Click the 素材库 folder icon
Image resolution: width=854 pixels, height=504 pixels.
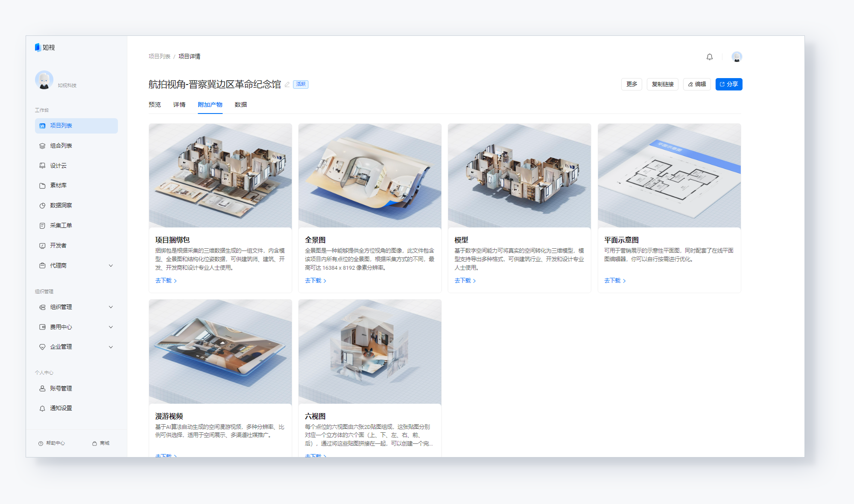pos(42,186)
